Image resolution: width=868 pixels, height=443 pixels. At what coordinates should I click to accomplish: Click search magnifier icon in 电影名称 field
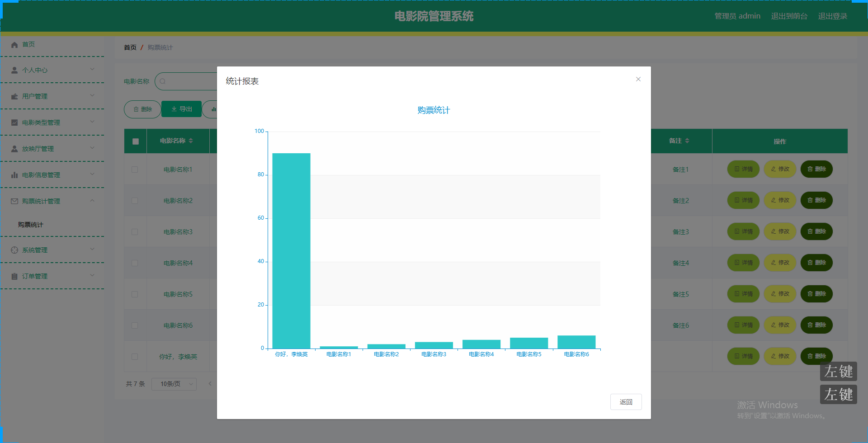click(163, 81)
